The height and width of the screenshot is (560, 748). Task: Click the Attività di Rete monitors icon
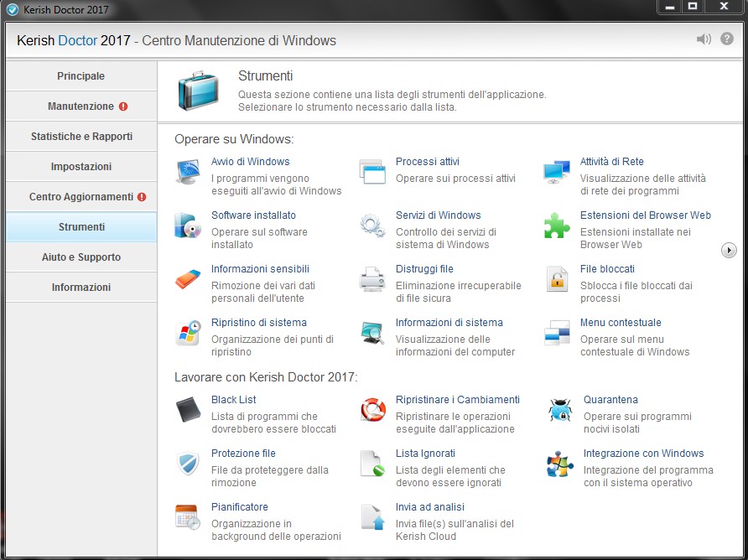coord(557,172)
